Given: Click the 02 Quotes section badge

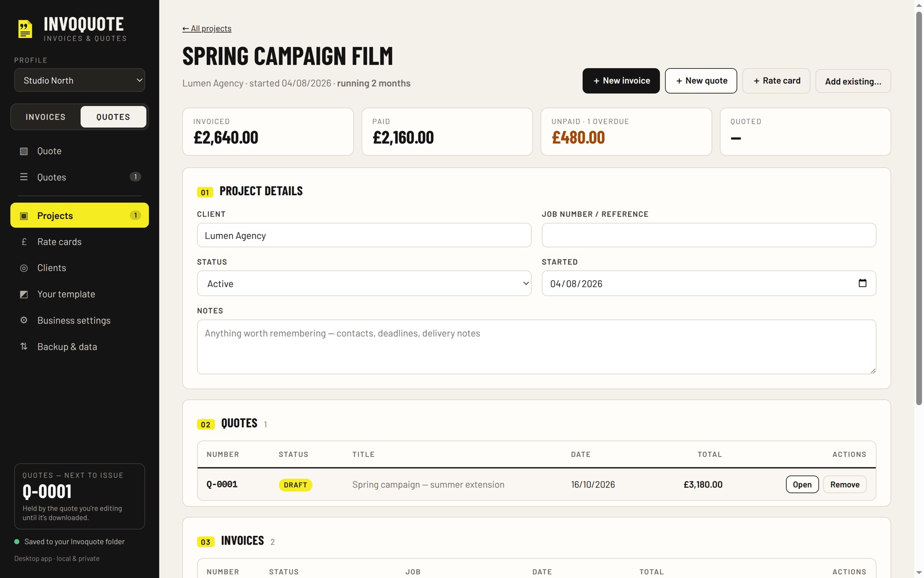Looking at the screenshot, I should click(x=206, y=424).
